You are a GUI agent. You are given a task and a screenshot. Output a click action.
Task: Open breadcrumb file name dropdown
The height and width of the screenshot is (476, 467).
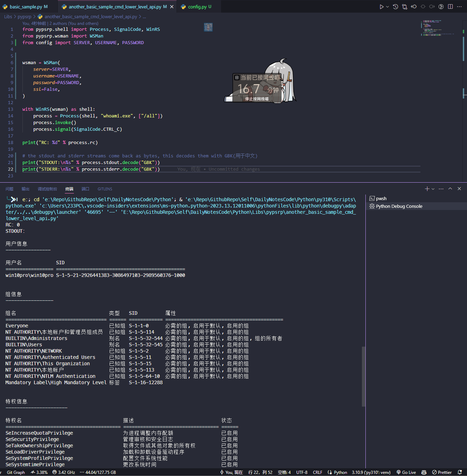click(x=91, y=16)
